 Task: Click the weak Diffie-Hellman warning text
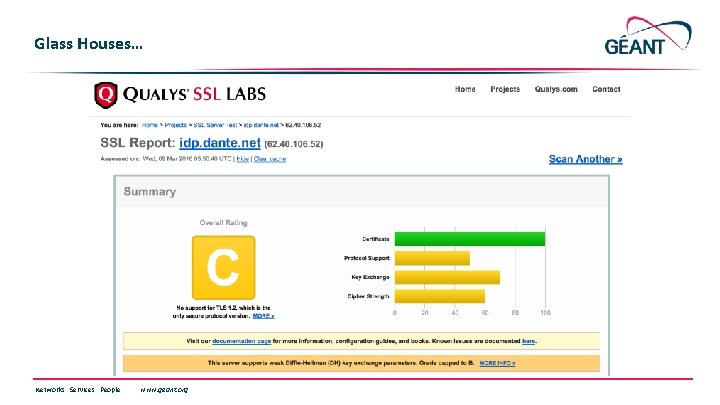(341, 363)
